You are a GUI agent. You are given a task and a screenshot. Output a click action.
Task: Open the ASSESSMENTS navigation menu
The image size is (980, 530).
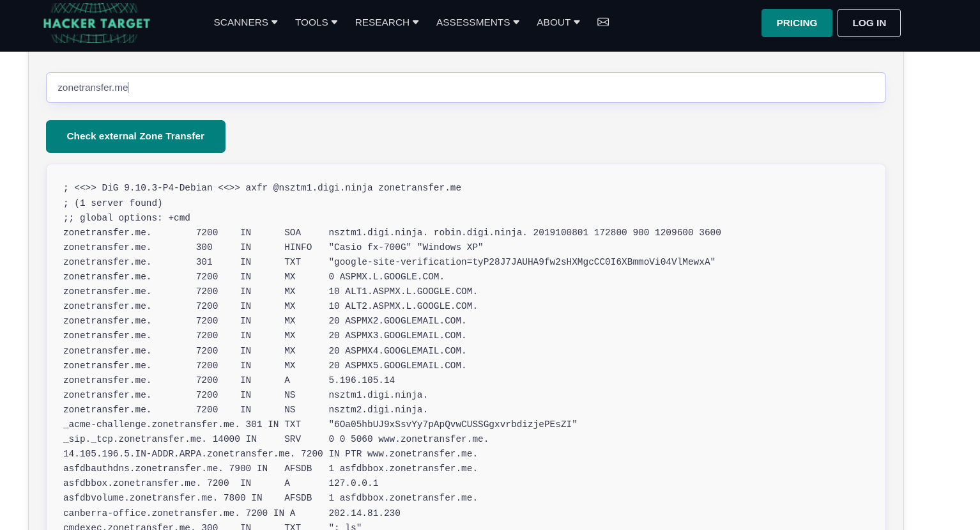pos(477,22)
